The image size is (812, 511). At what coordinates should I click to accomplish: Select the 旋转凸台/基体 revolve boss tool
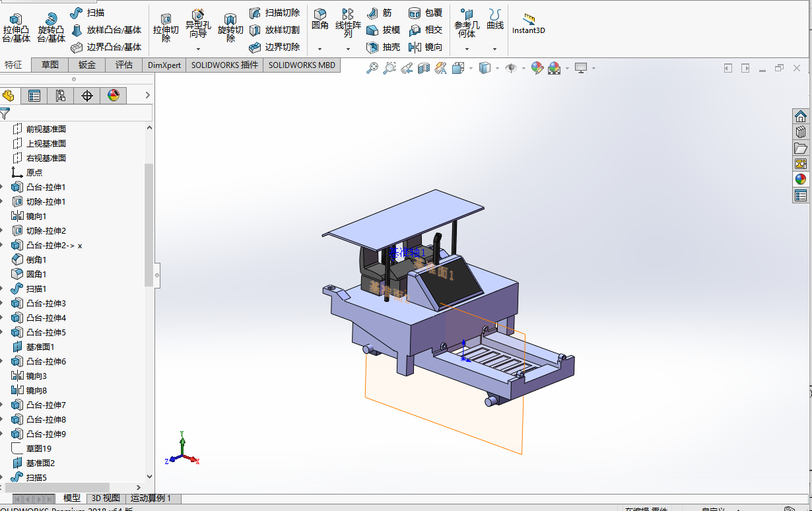(51, 28)
